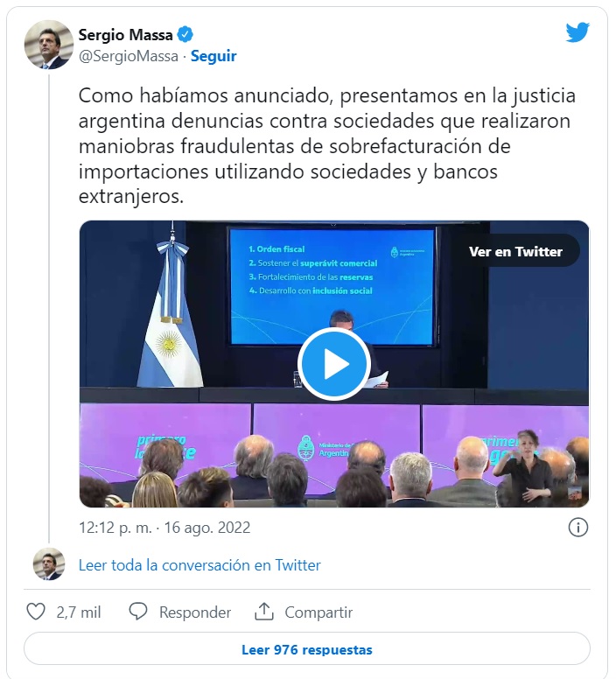
Task: Click 'Leer 976 respuestas' button
Action: click(x=307, y=649)
